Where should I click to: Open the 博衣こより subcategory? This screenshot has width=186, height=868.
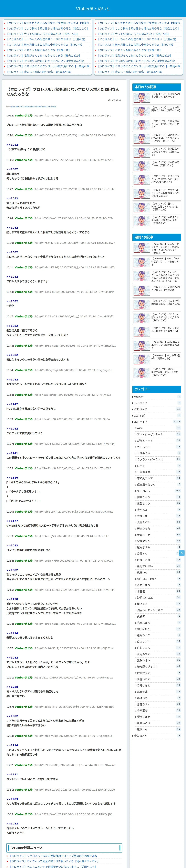[x=158, y=497]
